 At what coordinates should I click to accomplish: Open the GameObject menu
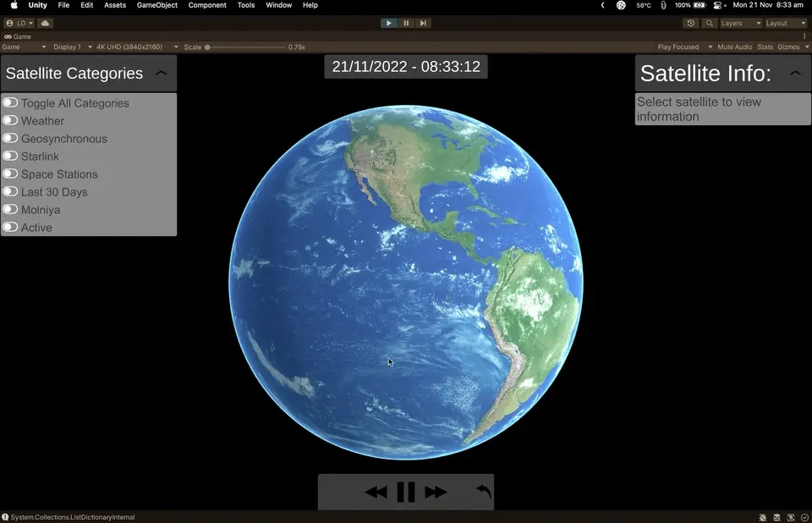[157, 5]
